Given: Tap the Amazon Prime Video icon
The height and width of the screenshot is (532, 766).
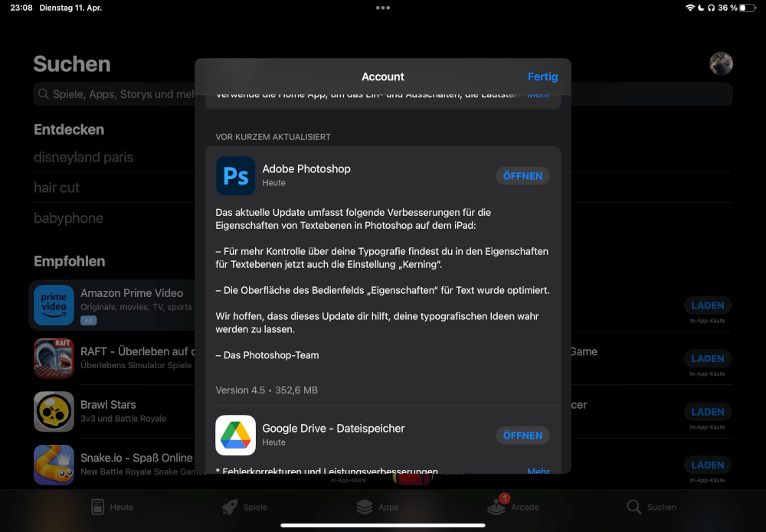Looking at the screenshot, I should tap(54, 305).
